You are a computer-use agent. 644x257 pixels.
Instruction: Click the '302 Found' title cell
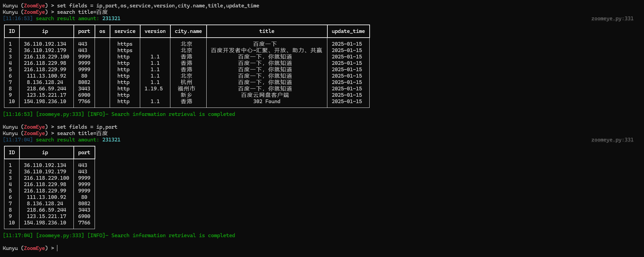[x=267, y=101]
